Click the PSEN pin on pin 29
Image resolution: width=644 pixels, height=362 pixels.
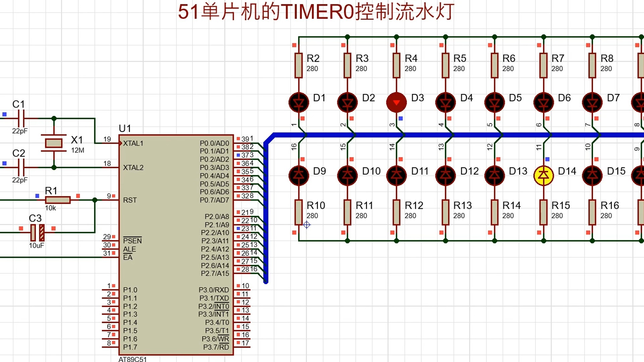[x=133, y=241]
